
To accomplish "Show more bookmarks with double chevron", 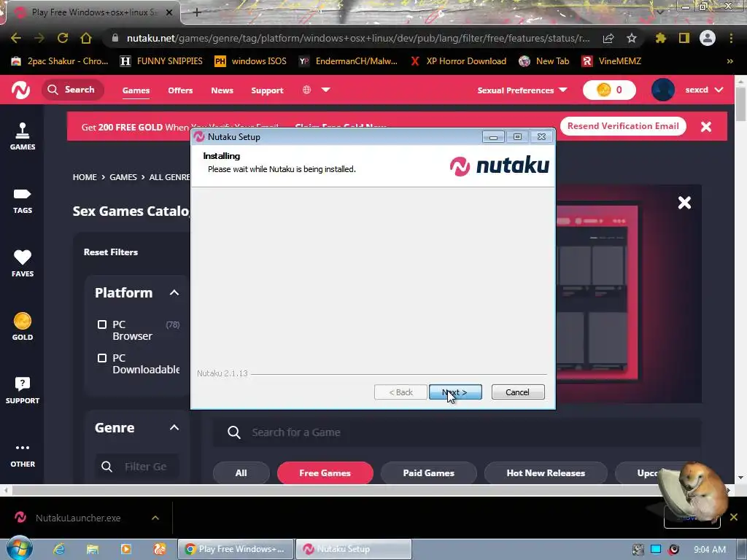I will tap(729, 61).
